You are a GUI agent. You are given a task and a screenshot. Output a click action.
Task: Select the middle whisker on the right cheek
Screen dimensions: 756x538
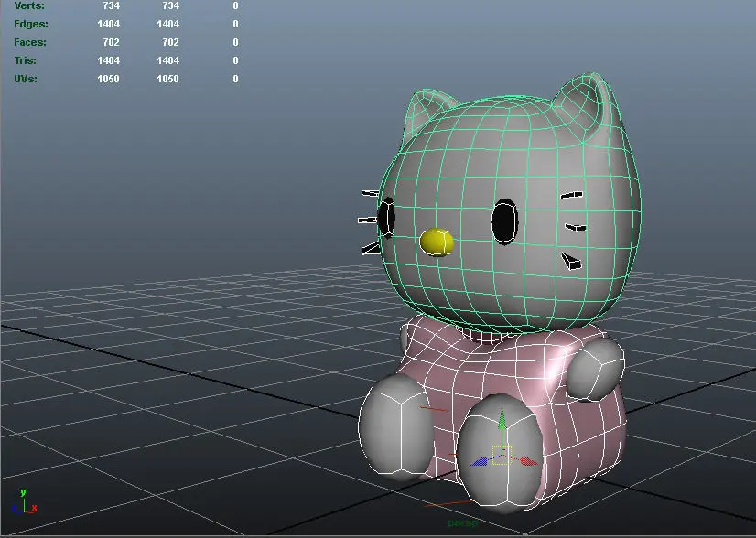click(x=576, y=227)
